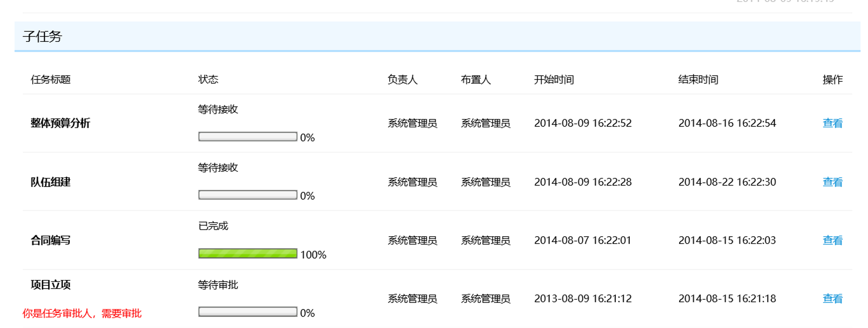Open 查看 link for 队伍组建
868x328 pixels.
(x=832, y=182)
